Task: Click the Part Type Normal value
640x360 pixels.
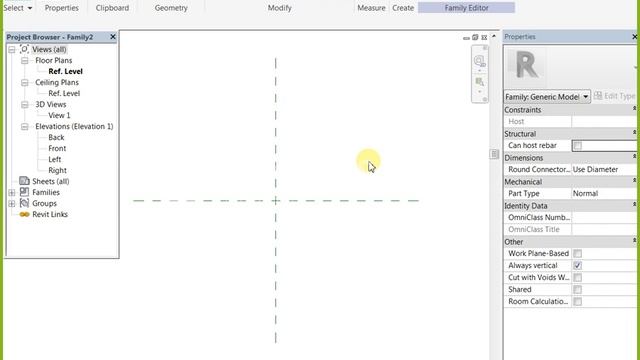Action: [604, 193]
